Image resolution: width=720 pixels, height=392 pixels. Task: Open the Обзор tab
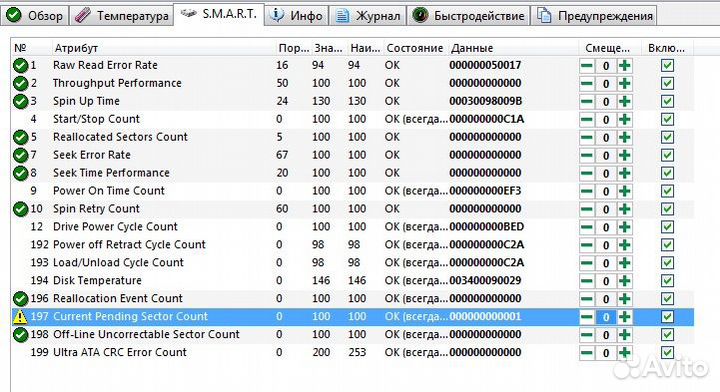click(x=35, y=16)
